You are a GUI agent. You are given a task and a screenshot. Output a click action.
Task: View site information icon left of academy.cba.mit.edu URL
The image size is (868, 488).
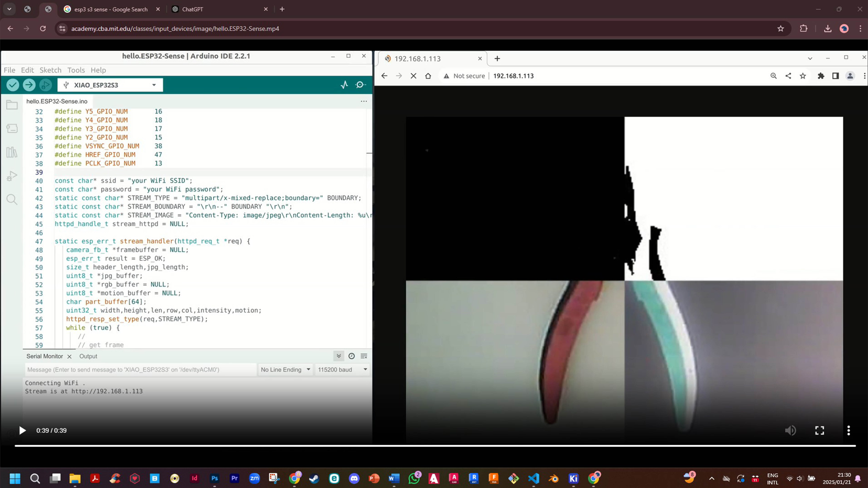tap(62, 29)
